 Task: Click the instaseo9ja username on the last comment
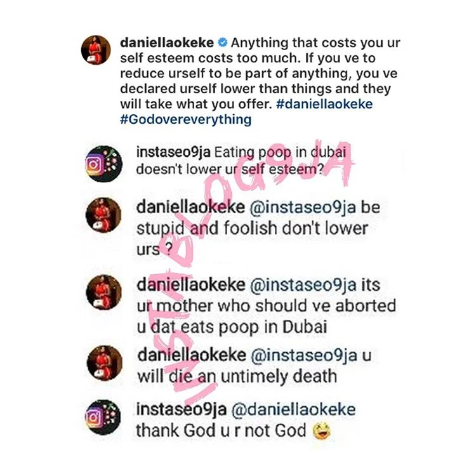182,409
